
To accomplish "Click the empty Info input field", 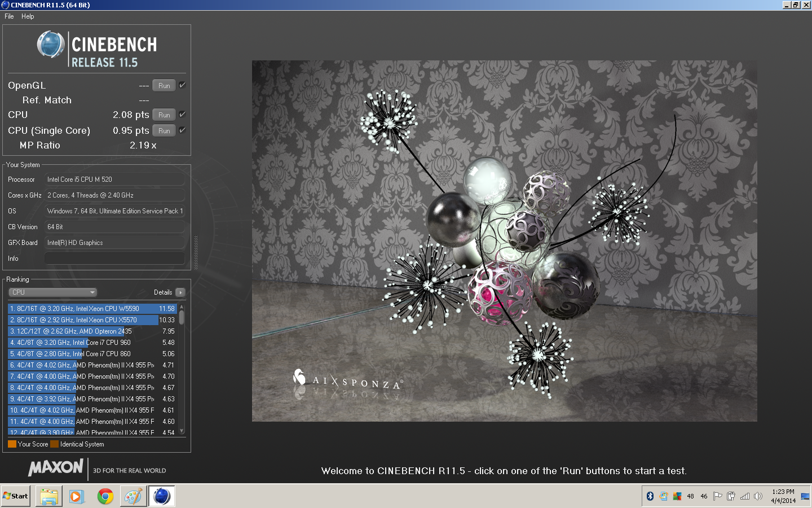I will click(x=114, y=259).
